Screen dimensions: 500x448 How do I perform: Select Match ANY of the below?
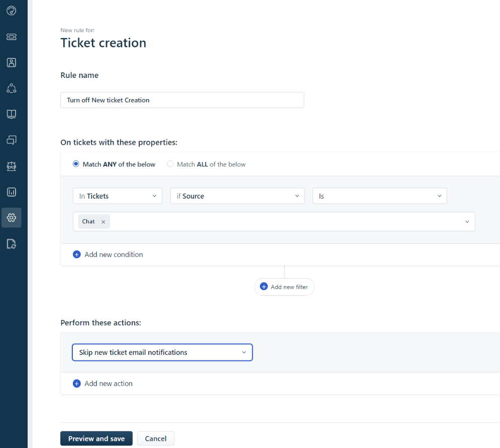76,164
